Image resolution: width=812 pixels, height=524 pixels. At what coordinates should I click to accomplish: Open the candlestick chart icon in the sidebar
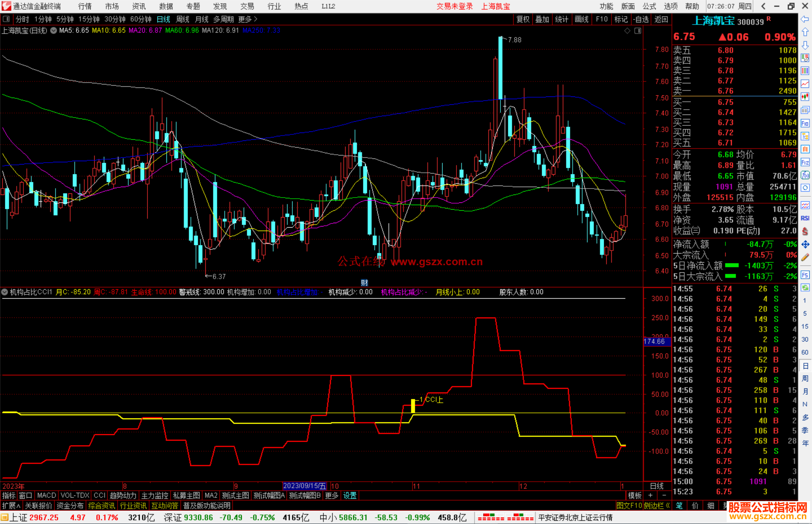805,97
